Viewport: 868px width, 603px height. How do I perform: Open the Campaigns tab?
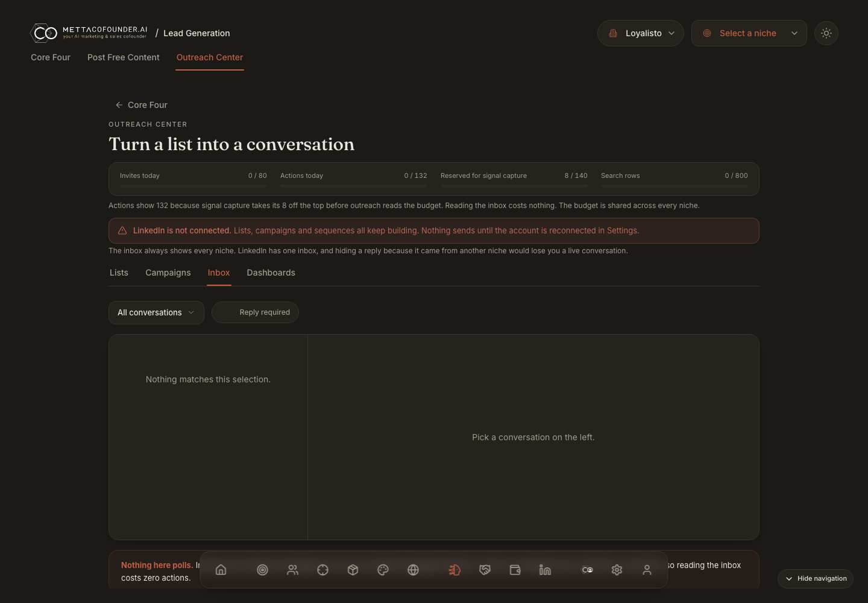point(168,273)
